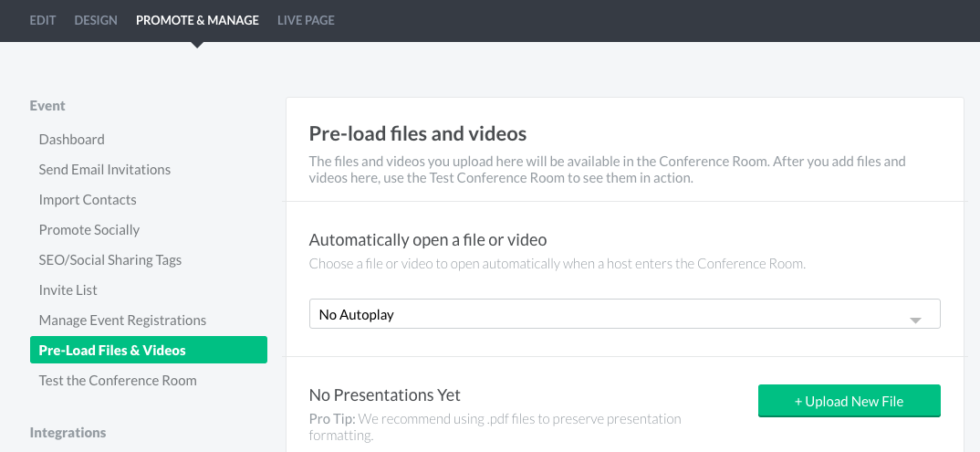Open Test the Conference Room
The image size is (980, 452).
118,380
